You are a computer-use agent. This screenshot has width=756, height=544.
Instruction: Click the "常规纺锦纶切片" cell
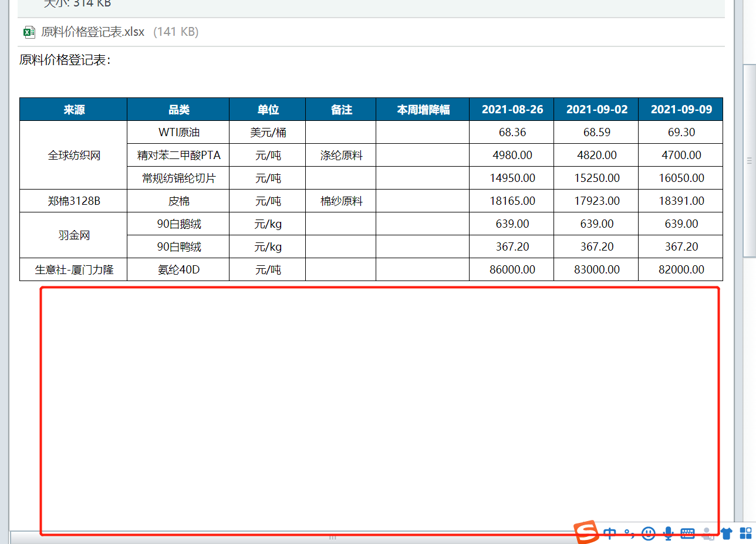point(178,178)
